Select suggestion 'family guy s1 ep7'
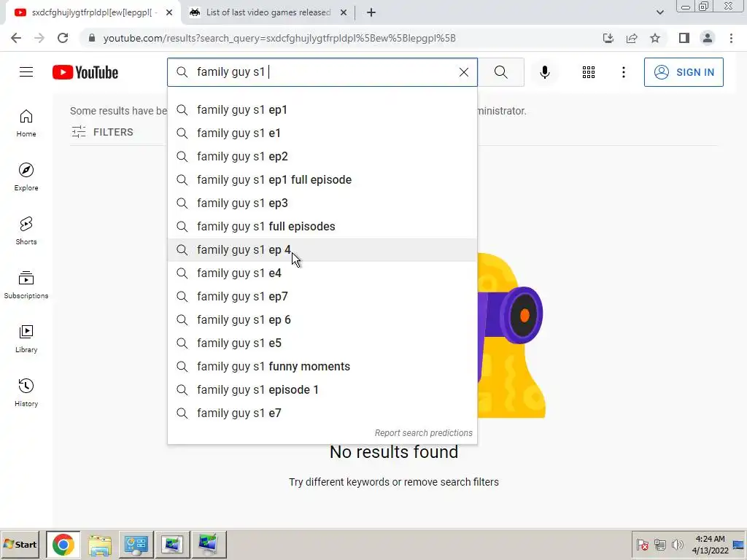Screen dimensions: 747x560 [x=322, y=296]
